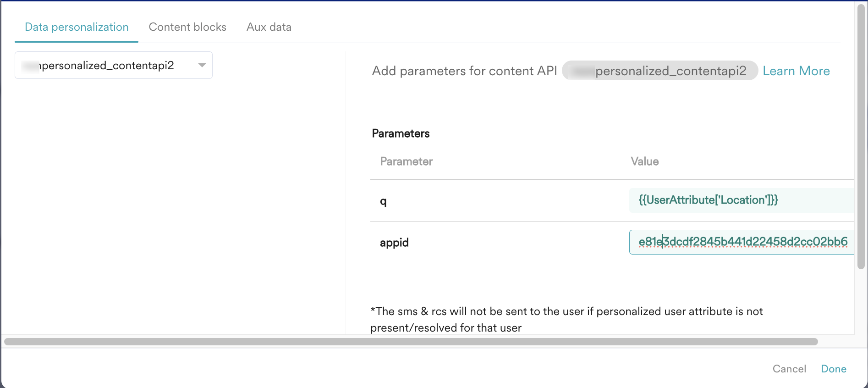This screenshot has width=868, height=388.
Task: Click the Value column header
Action: tap(644, 161)
